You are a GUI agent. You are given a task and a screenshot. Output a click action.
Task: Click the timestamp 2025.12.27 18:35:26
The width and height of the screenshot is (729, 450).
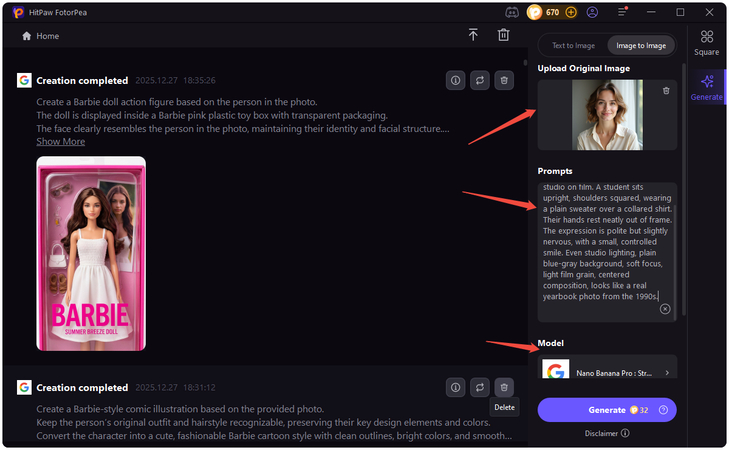pyautogui.click(x=175, y=80)
